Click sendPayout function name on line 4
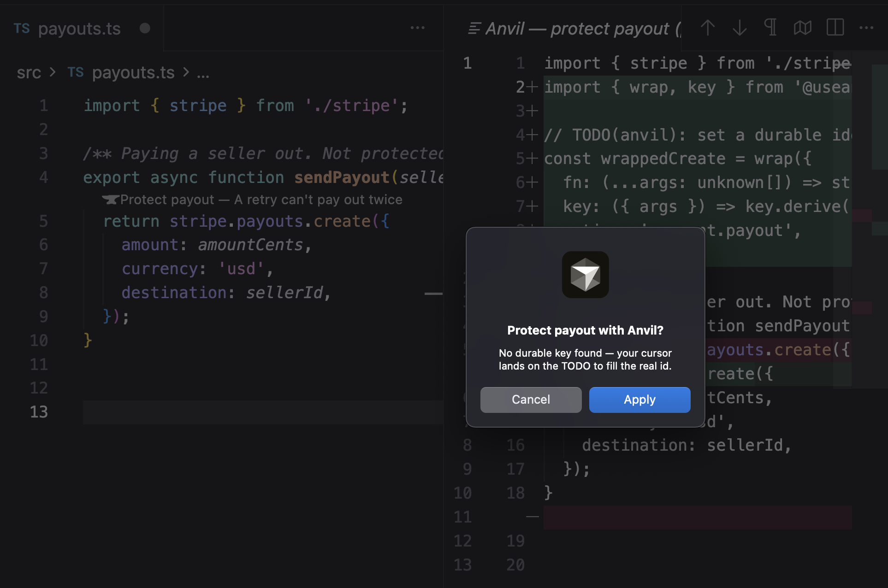888x588 pixels. click(342, 177)
